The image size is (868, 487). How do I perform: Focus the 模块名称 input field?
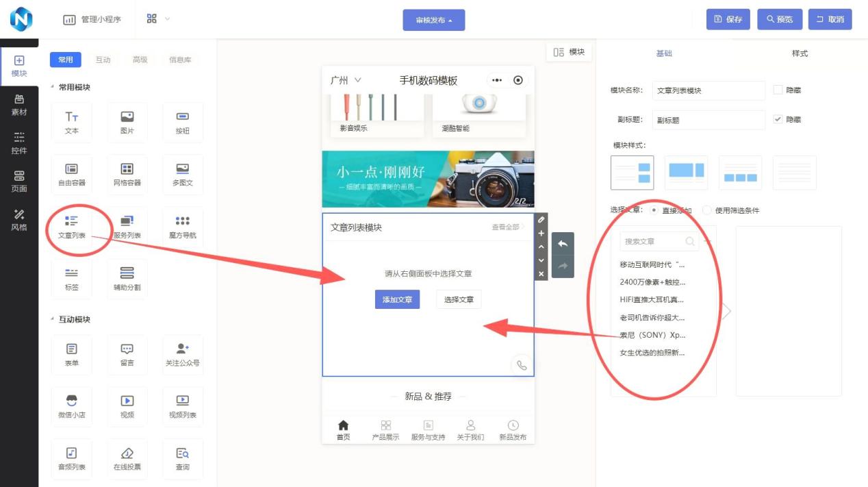(709, 90)
